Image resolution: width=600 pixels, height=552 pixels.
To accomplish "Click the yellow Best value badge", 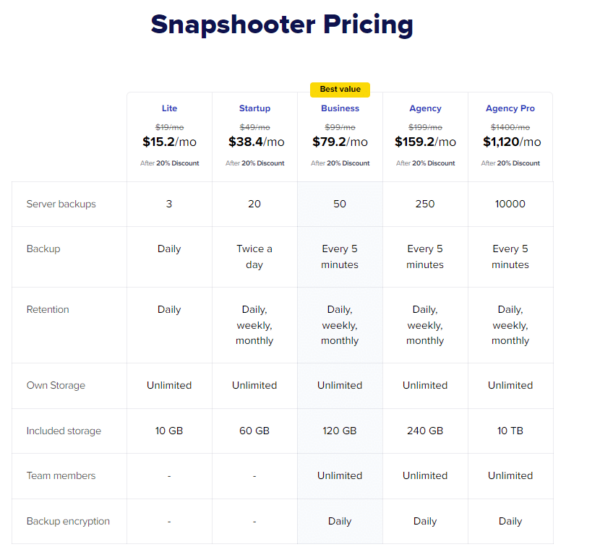I will click(340, 90).
